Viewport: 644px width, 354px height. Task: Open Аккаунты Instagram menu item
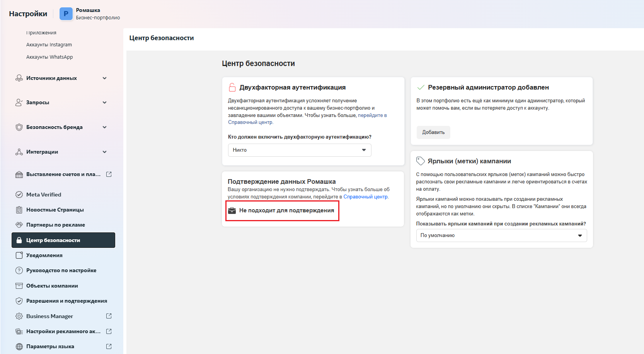click(x=49, y=45)
